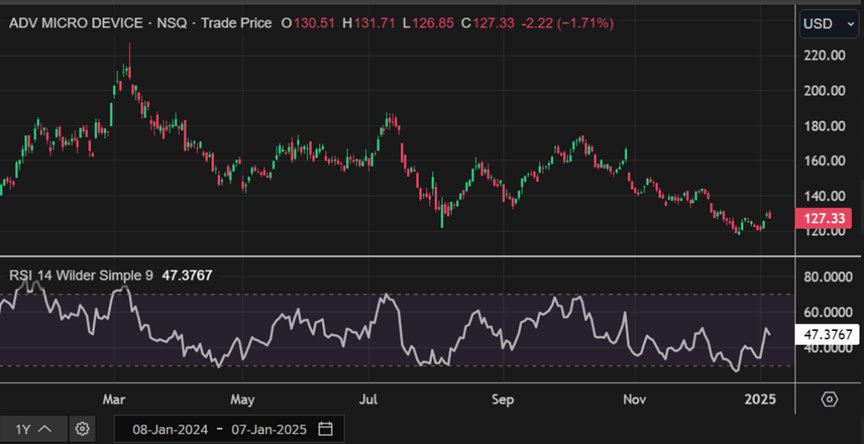Viewport: 864px width, 444px height.
Task: Click the high value H131.71 in the header
Action: (x=369, y=23)
